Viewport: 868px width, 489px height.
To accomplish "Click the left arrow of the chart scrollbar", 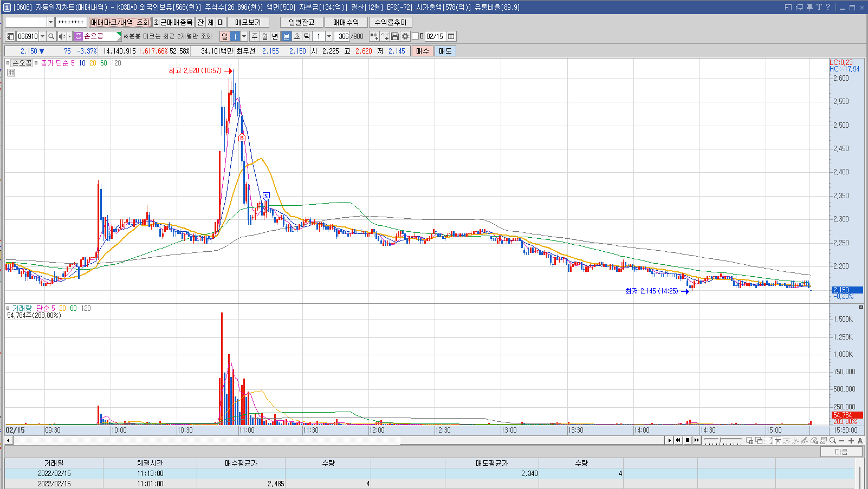I will (8, 440).
